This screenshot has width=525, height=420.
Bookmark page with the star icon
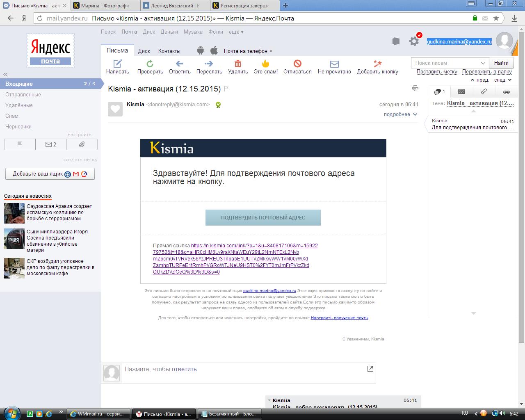[496, 18]
